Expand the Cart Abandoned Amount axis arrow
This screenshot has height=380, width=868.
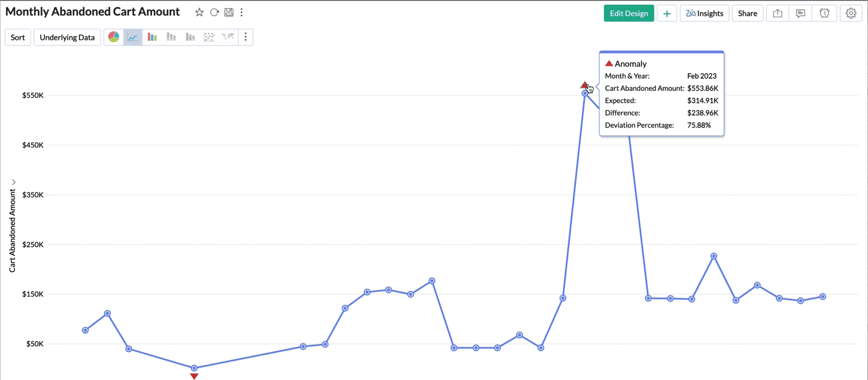click(13, 182)
